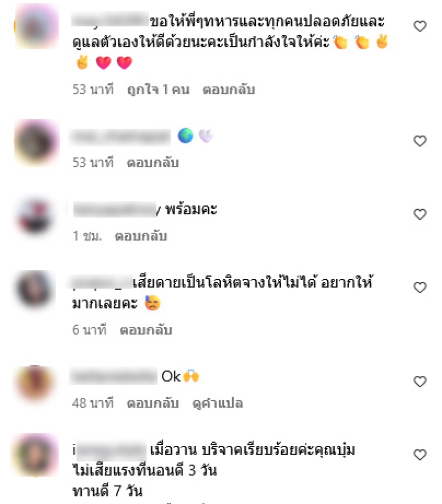View likes via ถูกใจ 1 คน
This screenshot has height=504, width=442.
[158, 89]
